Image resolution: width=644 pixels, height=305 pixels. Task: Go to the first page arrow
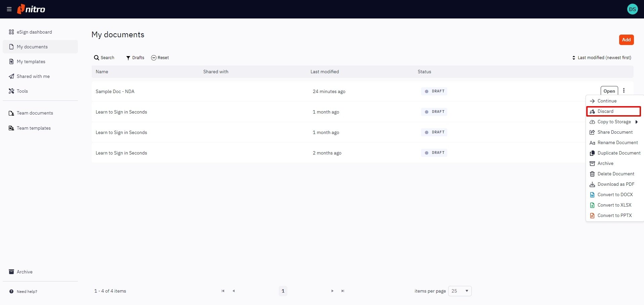coord(223,291)
